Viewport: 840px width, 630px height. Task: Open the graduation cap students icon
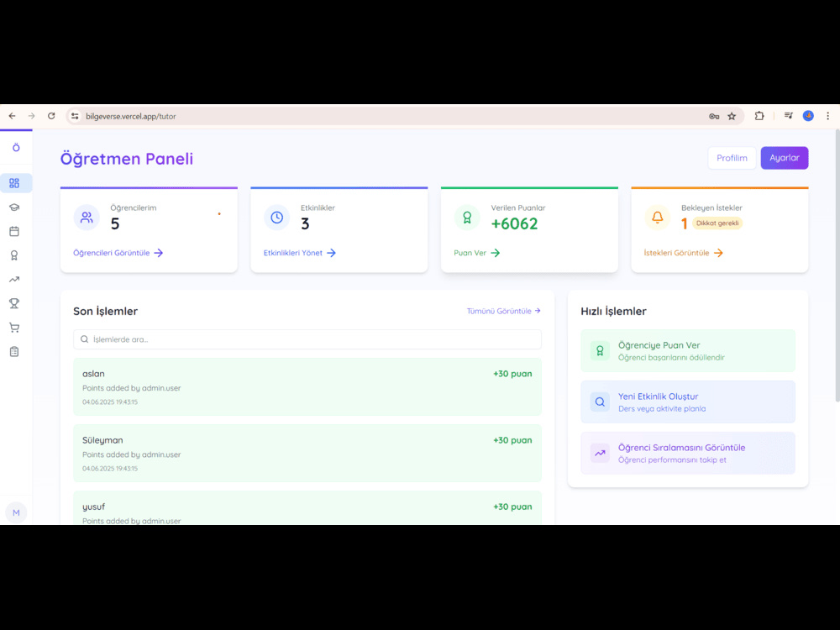coord(14,207)
